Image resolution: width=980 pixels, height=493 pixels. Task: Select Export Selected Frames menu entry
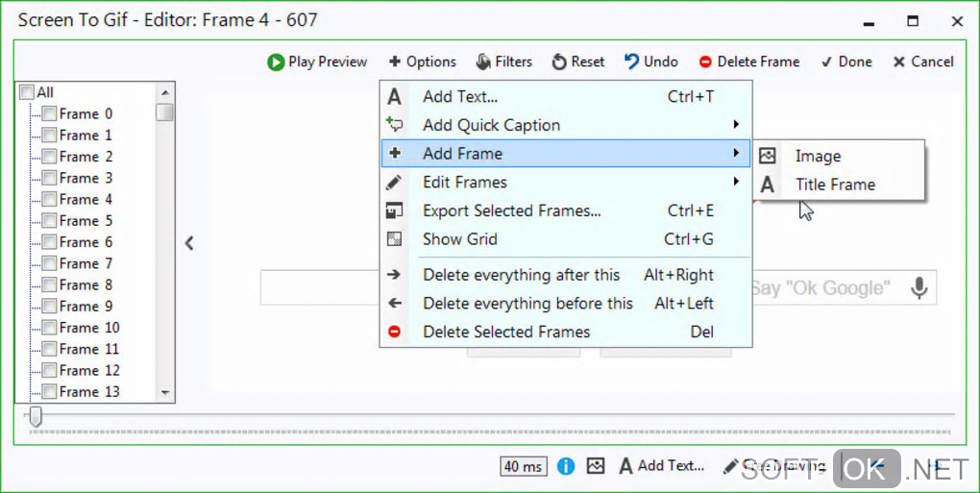pyautogui.click(x=511, y=210)
